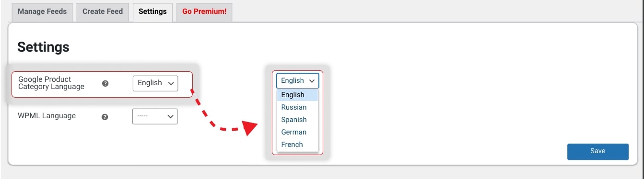Open the Go Premium! tab
This screenshot has height=179, width=644.
[204, 11]
